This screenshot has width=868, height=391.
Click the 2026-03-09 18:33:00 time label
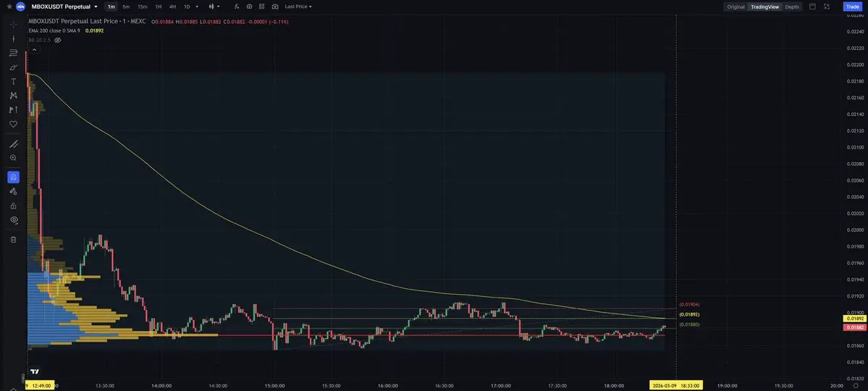pyautogui.click(x=676, y=385)
